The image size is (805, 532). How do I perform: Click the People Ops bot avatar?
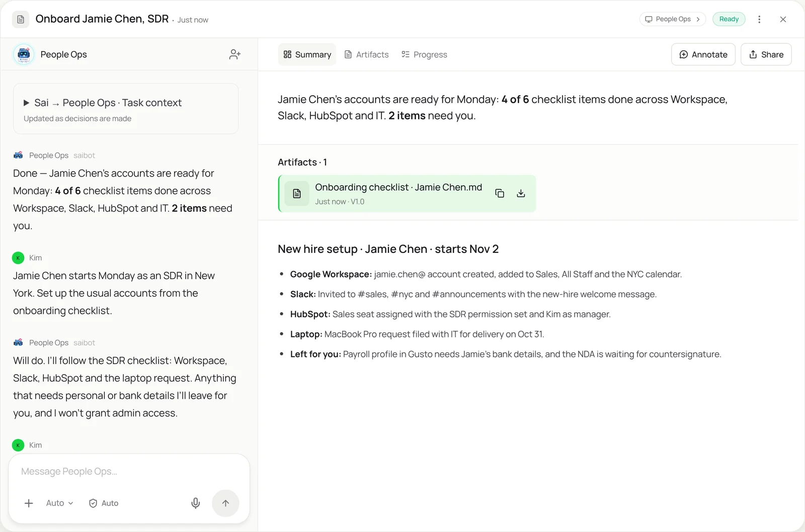pyautogui.click(x=24, y=54)
